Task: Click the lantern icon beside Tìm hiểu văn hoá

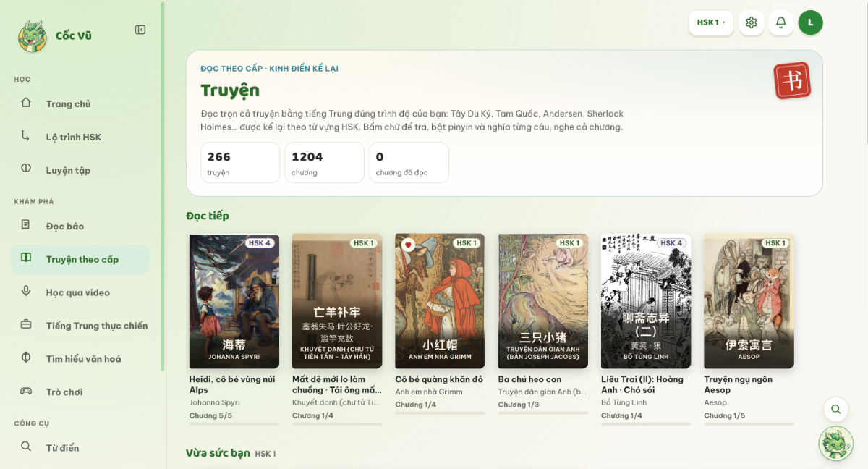Action: (26, 358)
